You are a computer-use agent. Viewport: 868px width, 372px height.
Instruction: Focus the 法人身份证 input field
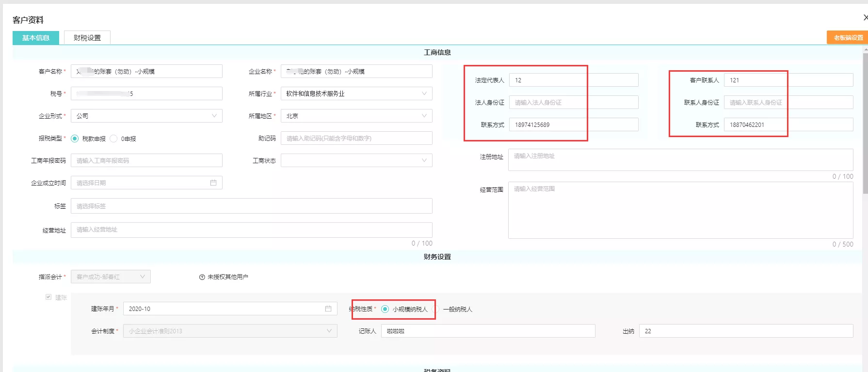click(574, 102)
